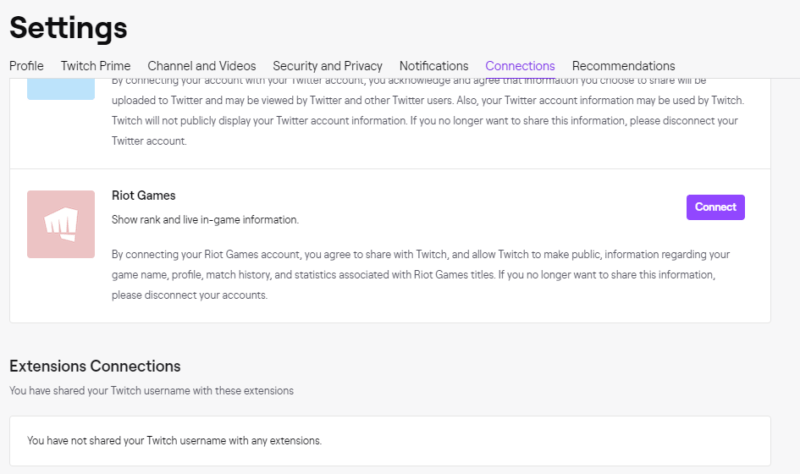Switch to the Twitch Prime tab
This screenshot has height=474, width=800.
[95, 66]
